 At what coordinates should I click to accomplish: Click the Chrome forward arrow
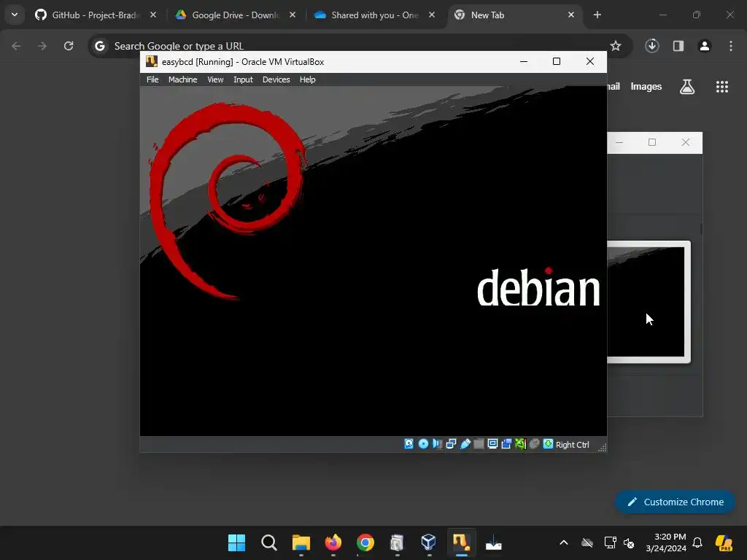point(42,46)
